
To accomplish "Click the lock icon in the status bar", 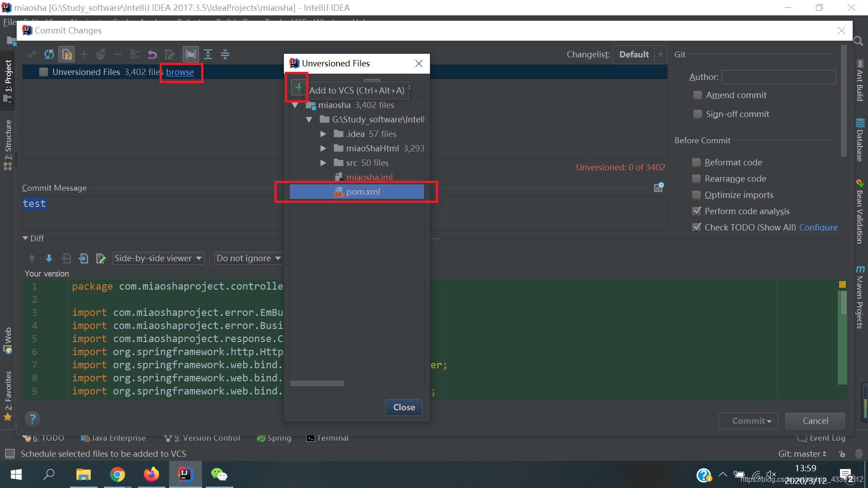I will [x=842, y=454].
